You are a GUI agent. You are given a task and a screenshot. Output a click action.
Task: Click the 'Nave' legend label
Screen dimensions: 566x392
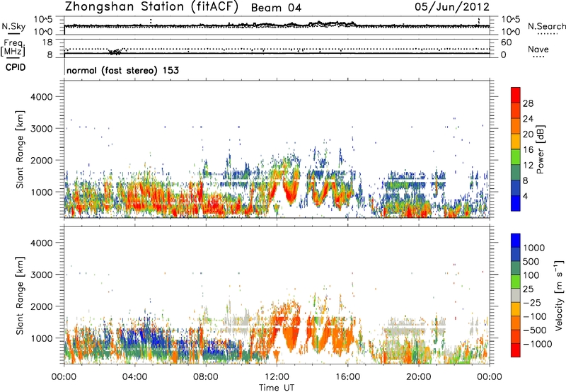pyautogui.click(x=538, y=50)
